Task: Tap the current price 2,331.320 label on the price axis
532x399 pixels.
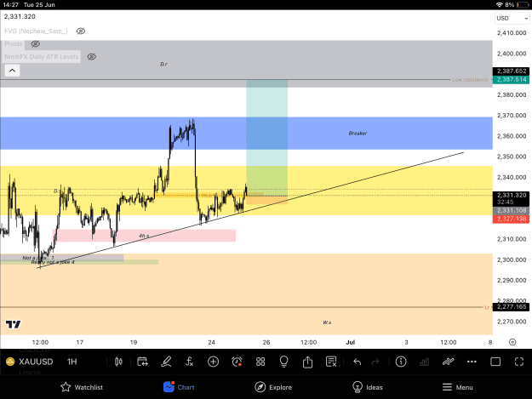Action: pyautogui.click(x=512, y=199)
